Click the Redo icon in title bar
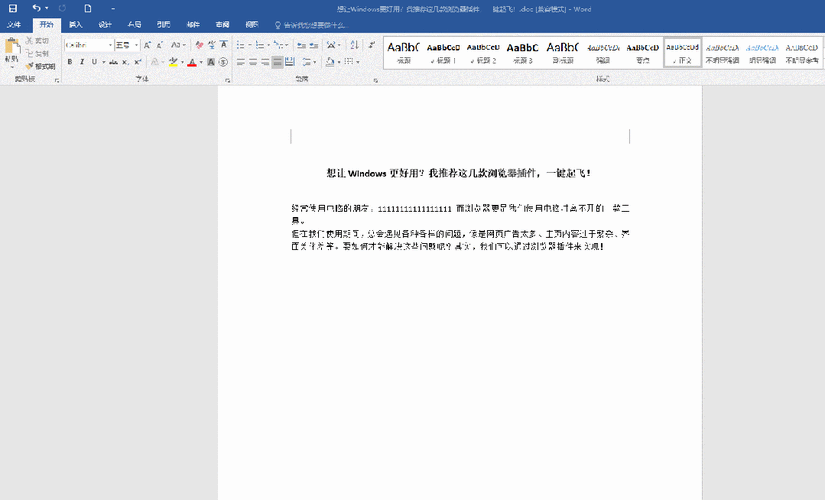This screenshot has height=500, width=825. (x=62, y=8)
